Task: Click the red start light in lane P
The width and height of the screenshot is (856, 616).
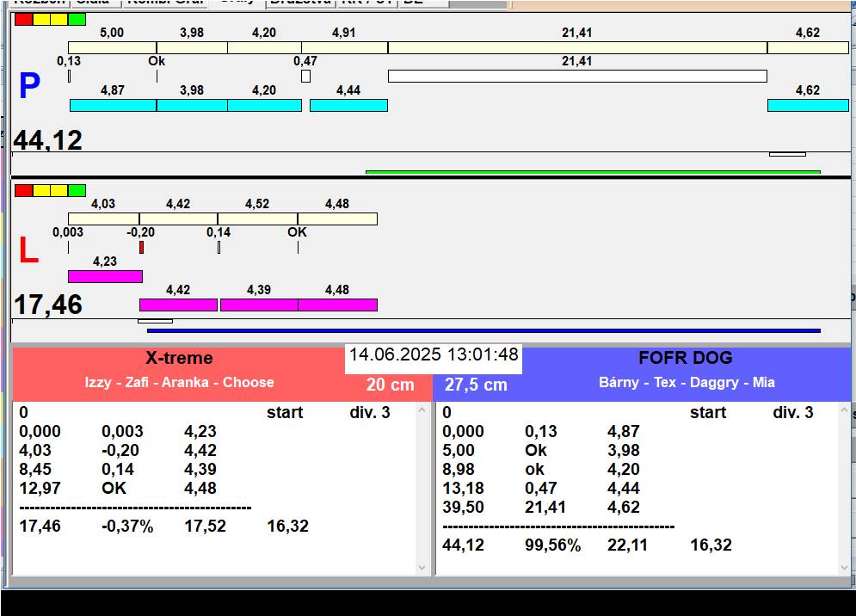Action: point(23,19)
